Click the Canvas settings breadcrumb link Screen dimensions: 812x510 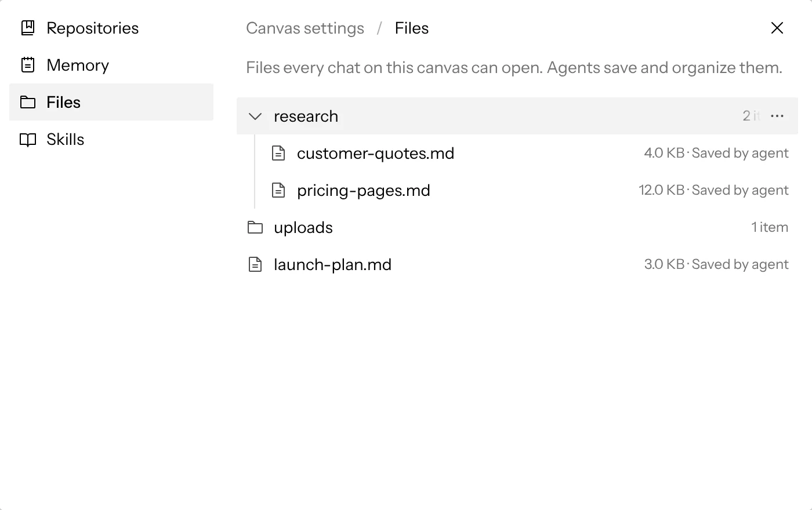305,28
